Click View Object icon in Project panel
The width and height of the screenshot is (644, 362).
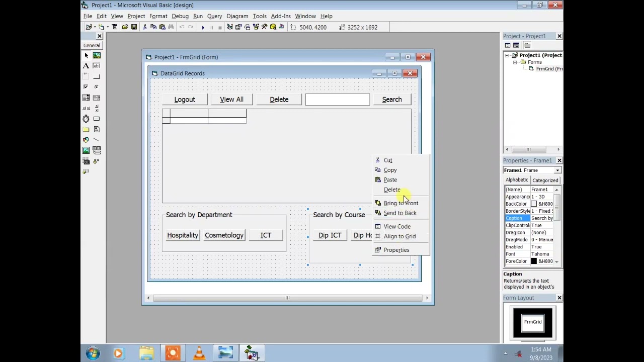516,45
